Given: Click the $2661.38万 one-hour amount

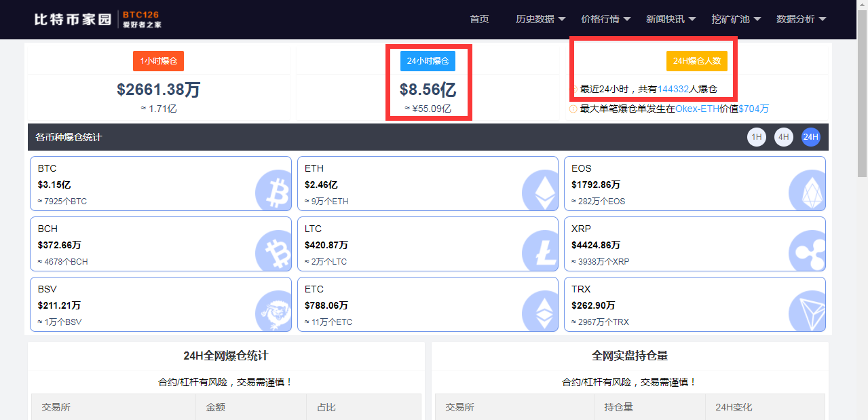Looking at the screenshot, I should (x=158, y=90).
